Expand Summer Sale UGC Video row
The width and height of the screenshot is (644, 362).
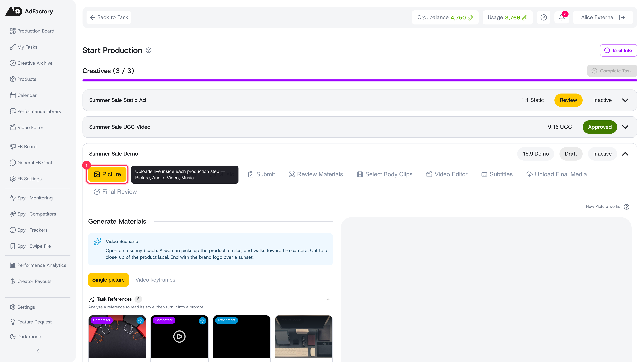pyautogui.click(x=625, y=127)
